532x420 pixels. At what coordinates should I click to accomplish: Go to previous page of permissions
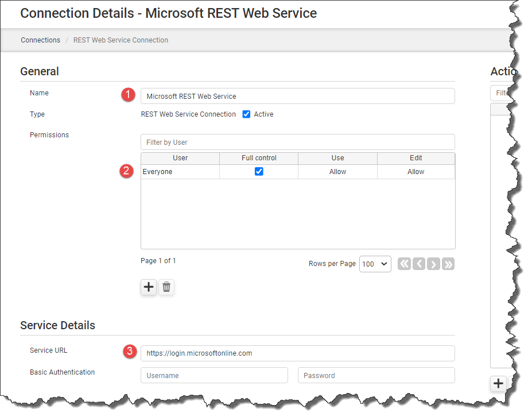[419, 264]
